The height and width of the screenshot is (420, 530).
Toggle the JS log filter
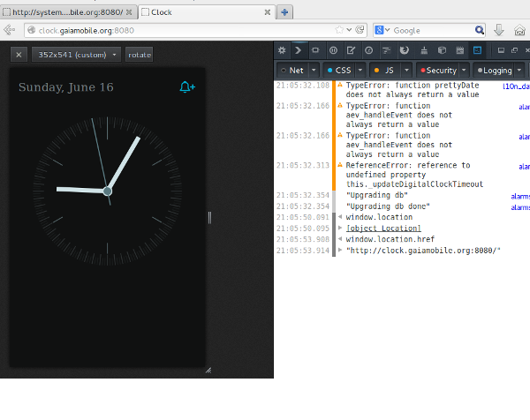pos(385,70)
